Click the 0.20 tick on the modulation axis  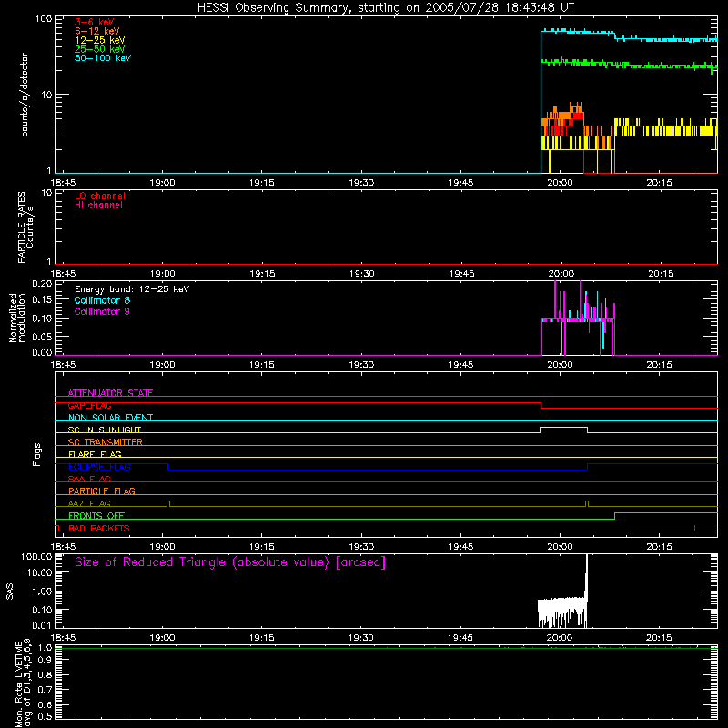42,283
